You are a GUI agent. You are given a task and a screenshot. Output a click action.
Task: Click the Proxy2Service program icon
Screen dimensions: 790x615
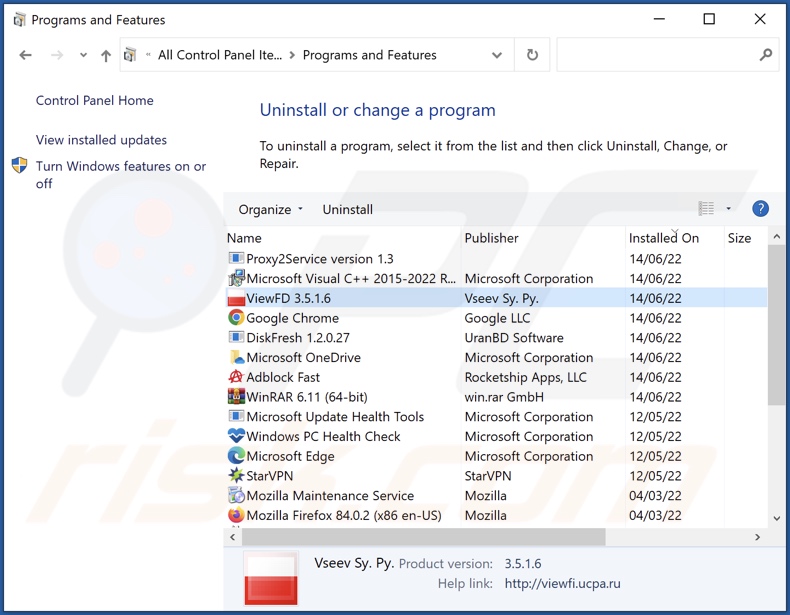pyautogui.click(x=236, y=258)
